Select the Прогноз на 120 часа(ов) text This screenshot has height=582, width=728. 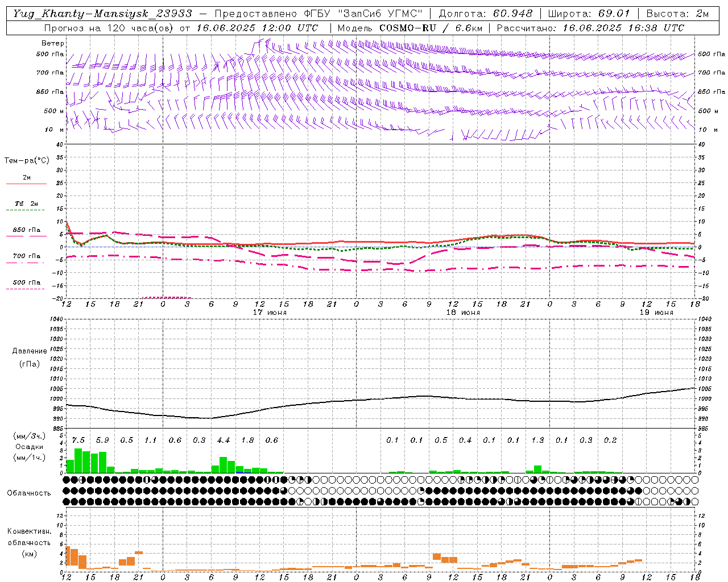pyautogui.click(x=109, y=28)
